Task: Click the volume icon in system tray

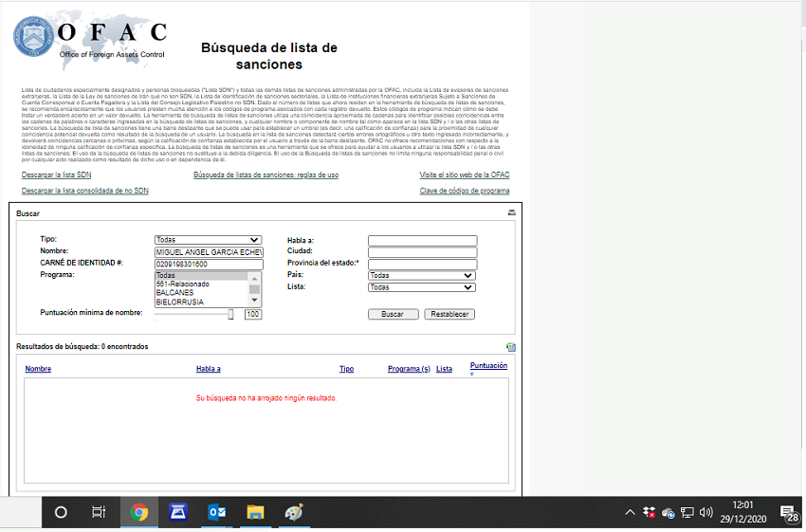Action: (705, 512)
